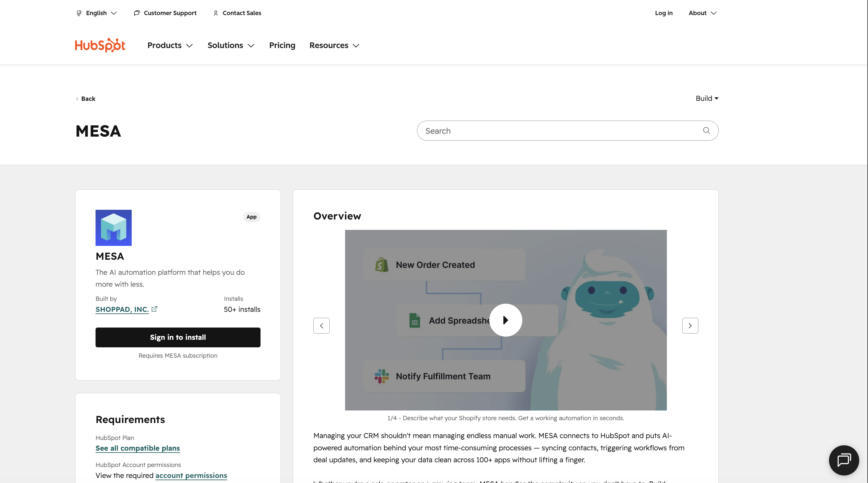Click the overview video thumbnail
Viewport: 868px width, 483px height.
point(505,320)
